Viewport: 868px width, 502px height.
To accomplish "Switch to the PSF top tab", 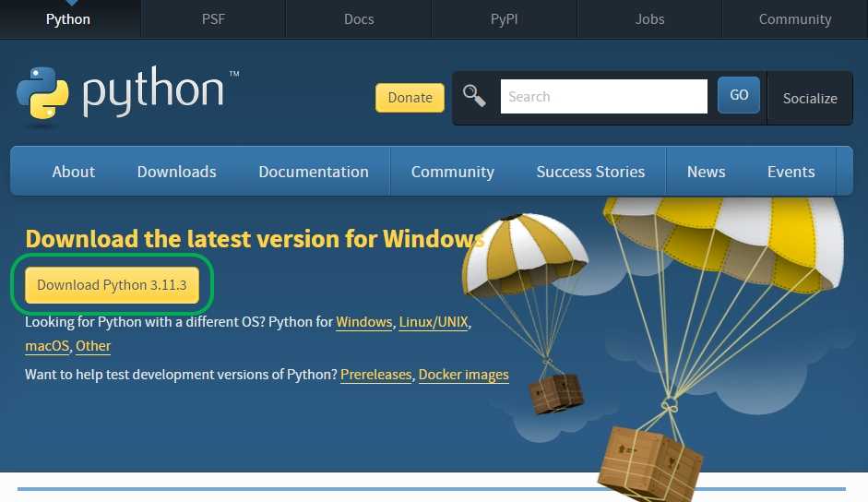I will 213,18.
